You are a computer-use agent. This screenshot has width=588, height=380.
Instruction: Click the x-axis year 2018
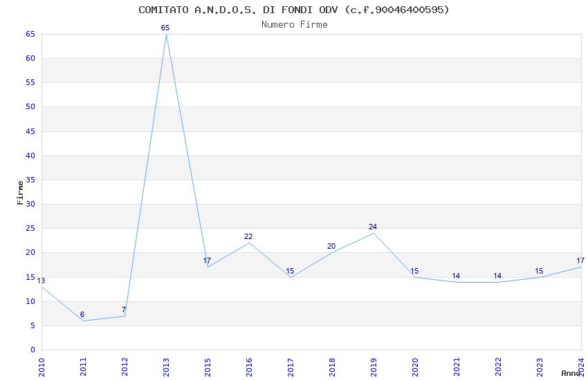pos(332,367)
